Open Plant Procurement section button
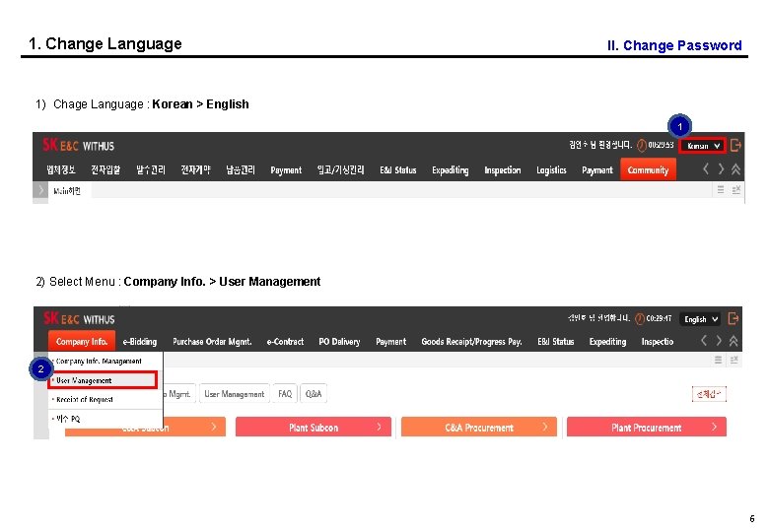The width and height of the screenshot is (769, 532). pyautogui.click(x=647, y=428)
